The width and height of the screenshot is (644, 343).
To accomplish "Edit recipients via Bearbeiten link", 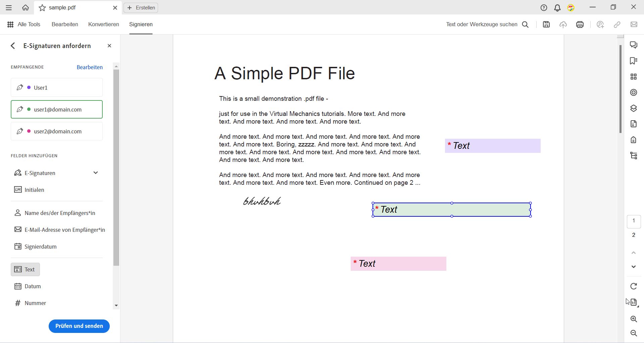I will 90,67.
